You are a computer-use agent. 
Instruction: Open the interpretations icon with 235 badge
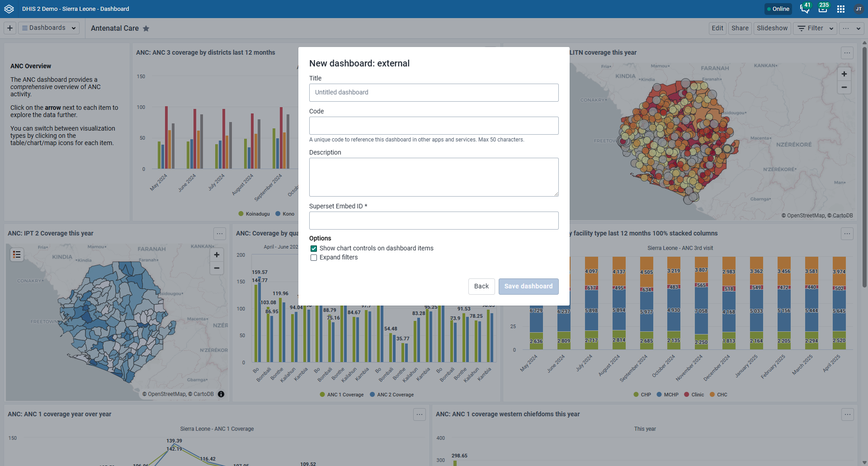[x=823, y=9]
